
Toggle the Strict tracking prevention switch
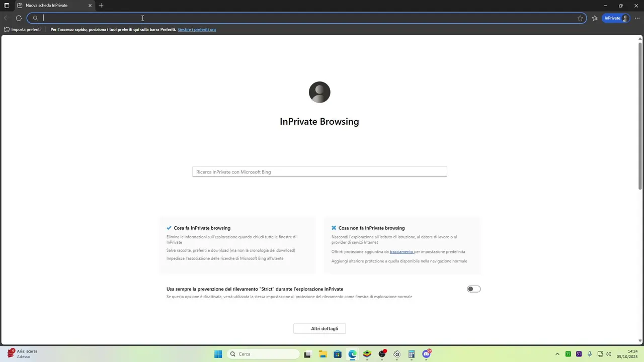[474, 289]
